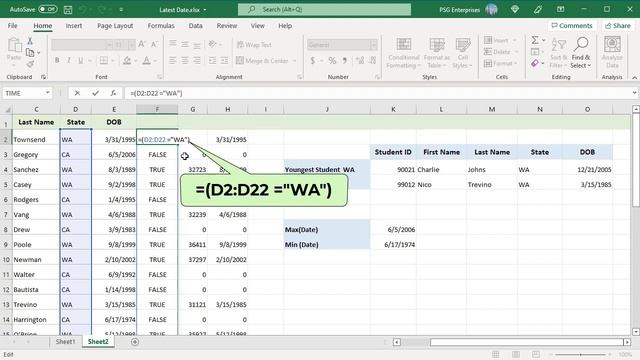Open Format as Table

pos(436,53)
